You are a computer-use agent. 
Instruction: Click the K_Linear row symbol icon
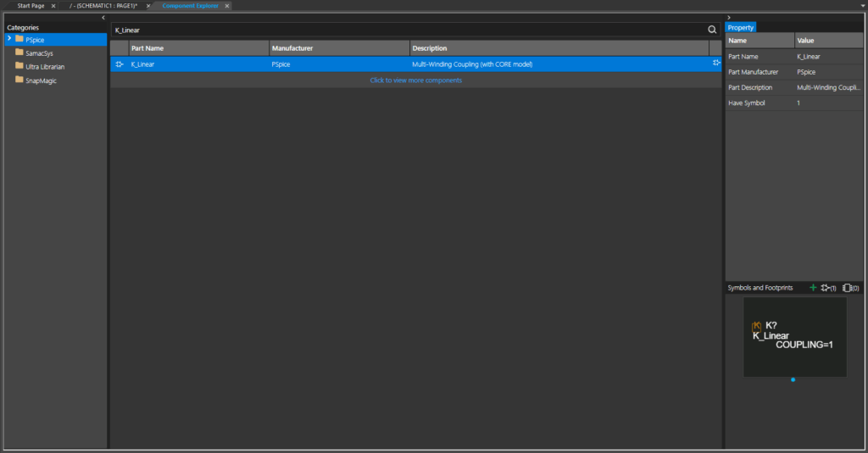point(119,64)
